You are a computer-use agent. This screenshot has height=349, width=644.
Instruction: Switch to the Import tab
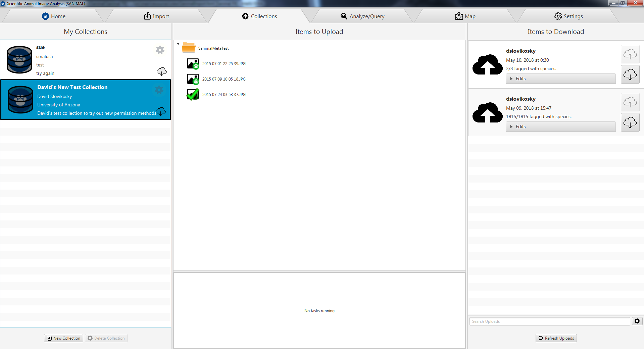click(157, 16)
